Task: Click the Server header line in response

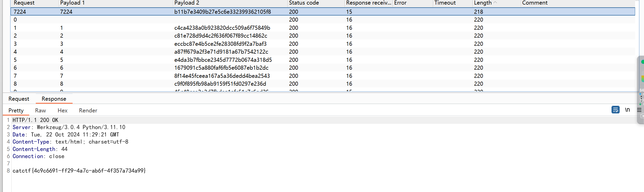Action: click(69, 127)
